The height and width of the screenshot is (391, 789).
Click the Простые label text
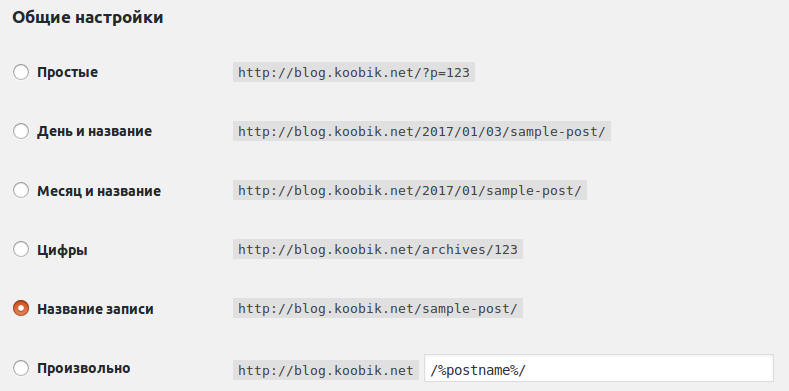pos(67,72)
